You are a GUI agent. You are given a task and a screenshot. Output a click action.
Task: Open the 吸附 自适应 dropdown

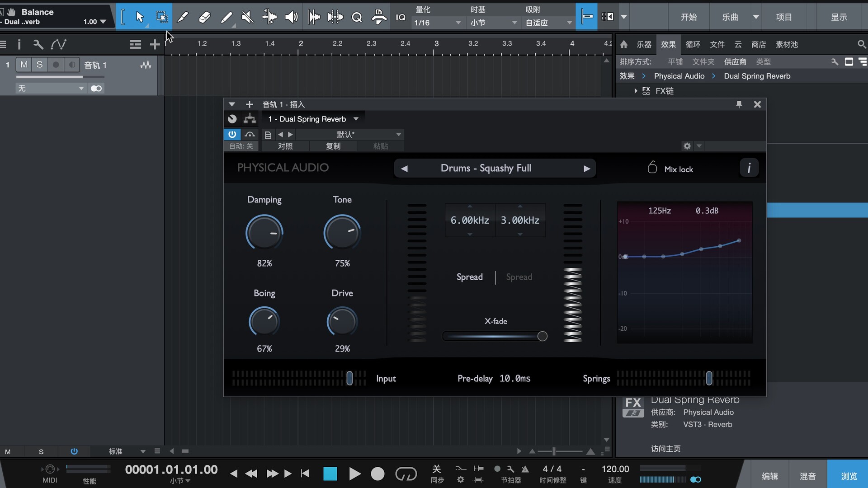click(x=549, y=23)
